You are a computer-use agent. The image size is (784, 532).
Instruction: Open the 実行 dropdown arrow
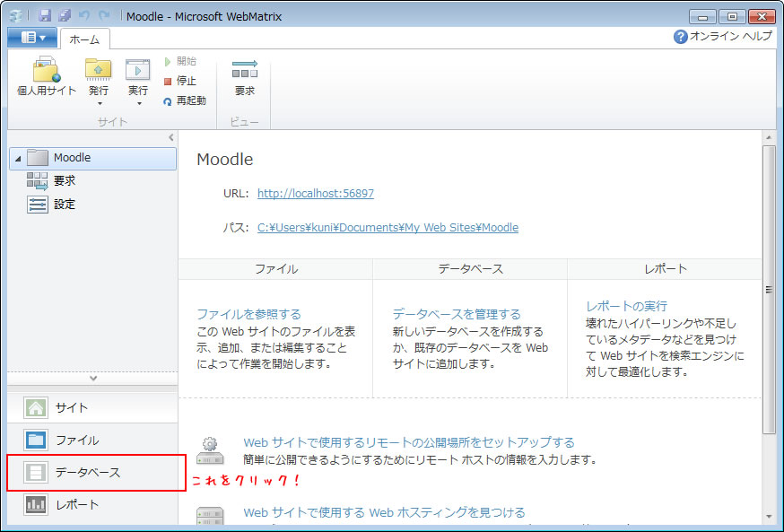coord(137,103)
